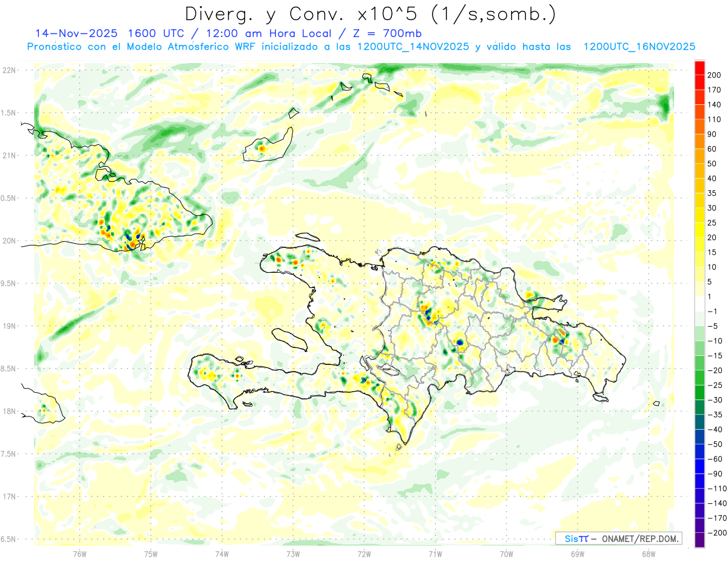Click the colorbar value '110'
The image size is (728, 562).
715,119
